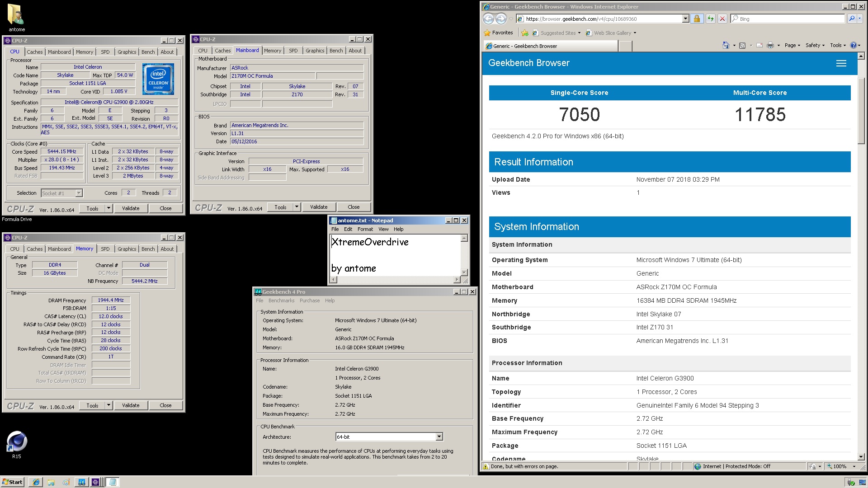
Task: Click the Home icon in IE command bar
Action: click(726, 45)
